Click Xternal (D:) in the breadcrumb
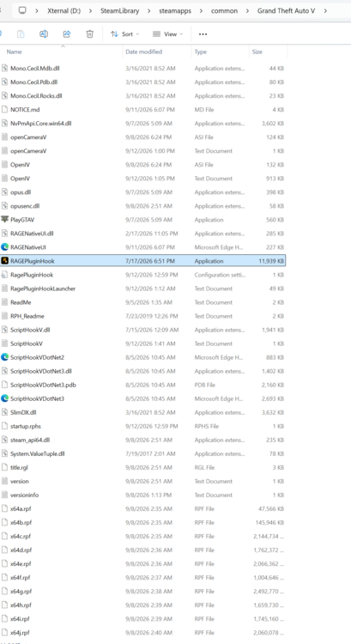Image resolution: width=351 pixels, height=644 pixels. 64,10
